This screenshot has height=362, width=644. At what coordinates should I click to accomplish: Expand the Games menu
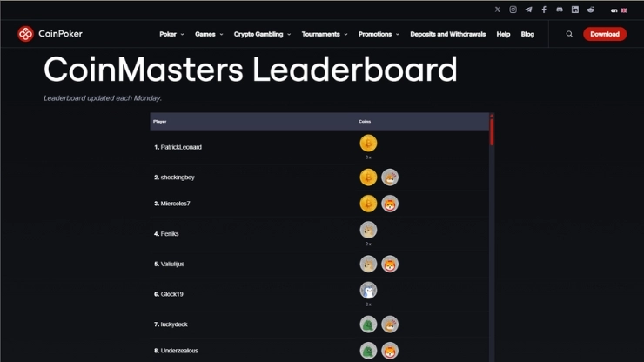coord(209,34)
